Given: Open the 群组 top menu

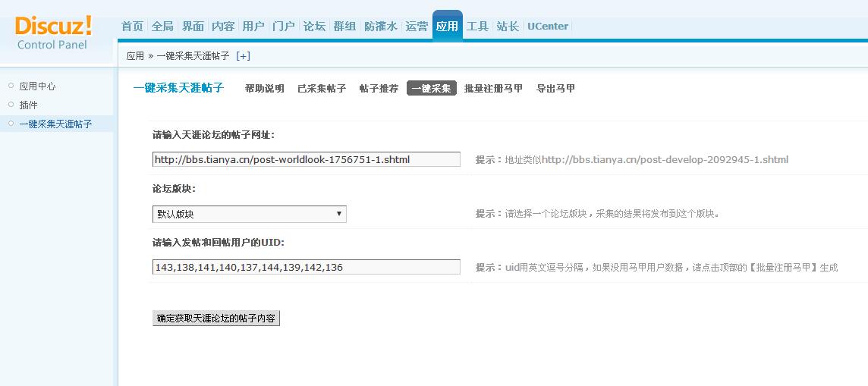Looking at the screenshot, I should coord(344,26).
